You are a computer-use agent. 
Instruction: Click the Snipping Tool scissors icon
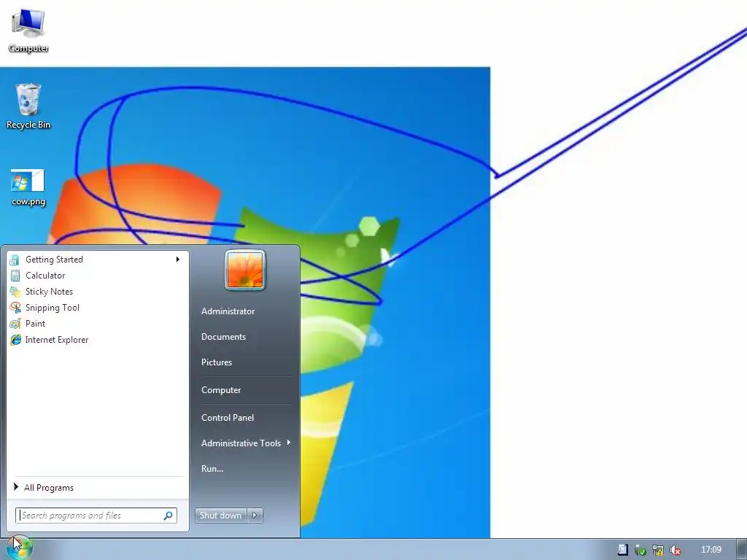coord(15,308)
